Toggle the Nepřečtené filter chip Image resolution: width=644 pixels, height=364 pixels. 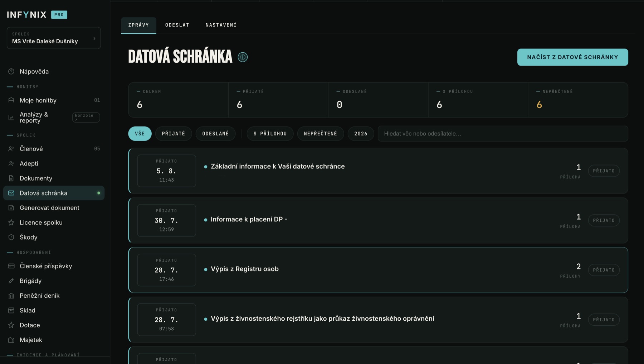pos(321,134)
